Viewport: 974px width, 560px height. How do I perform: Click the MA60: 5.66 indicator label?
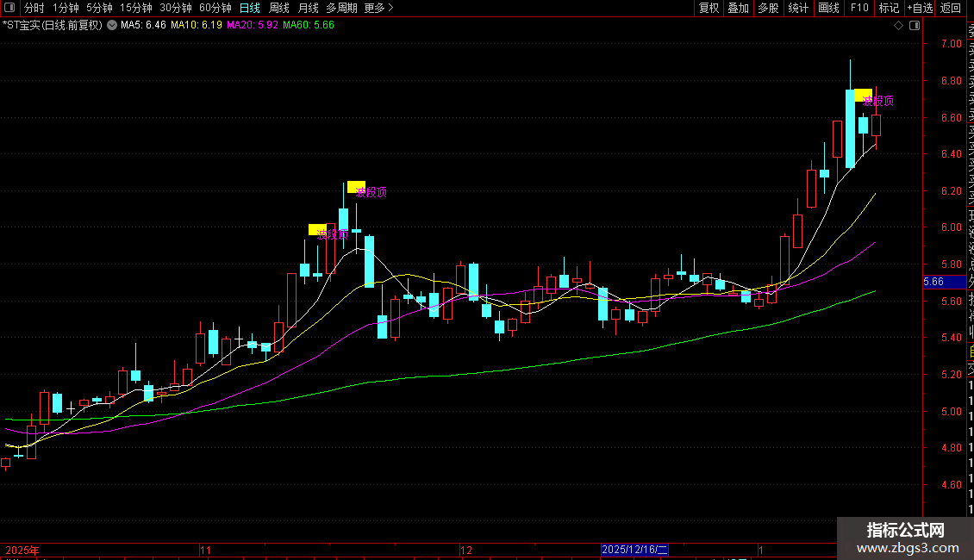308,26
